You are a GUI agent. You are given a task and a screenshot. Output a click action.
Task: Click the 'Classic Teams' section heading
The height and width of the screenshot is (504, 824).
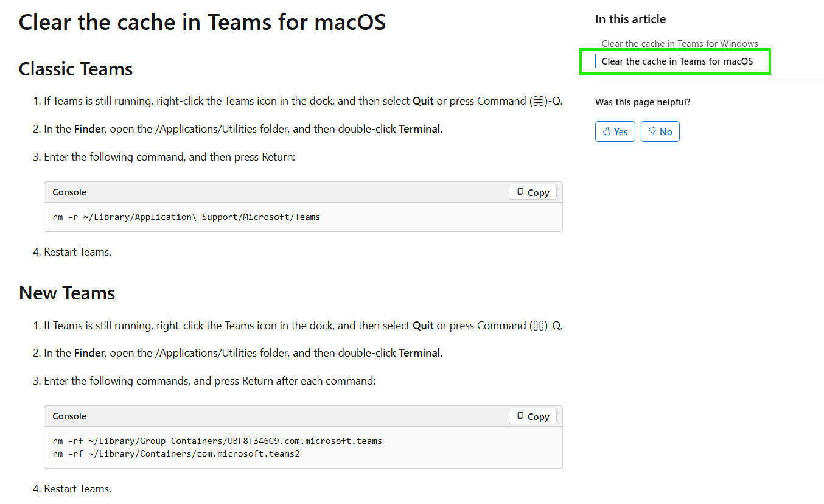[x=76, y=69]
